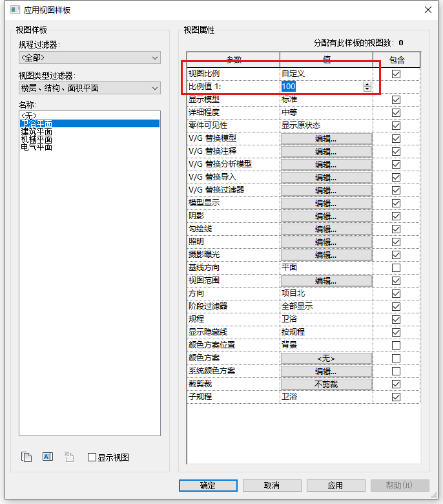Click 编辑 button for V/G 替换分析模型
Image resolution: width=443 pixels, height=504 pixels.
(x=326, y=165)
